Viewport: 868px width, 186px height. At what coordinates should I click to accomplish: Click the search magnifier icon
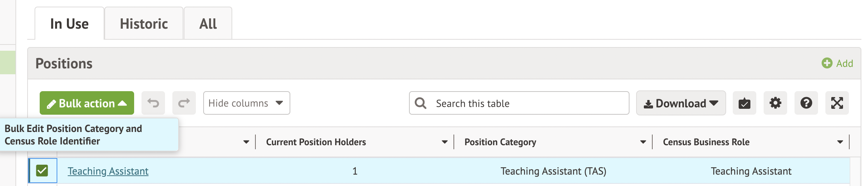tap(420, 103)
